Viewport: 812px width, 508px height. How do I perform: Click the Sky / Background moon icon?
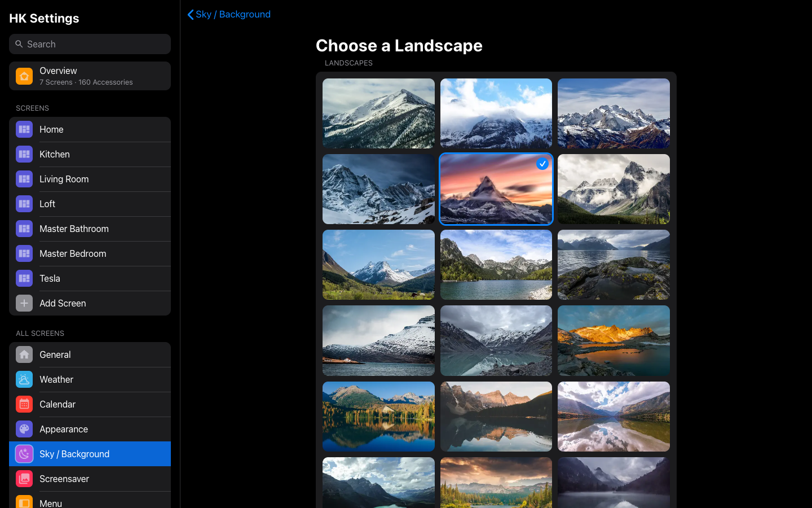[x=24, y=454]
